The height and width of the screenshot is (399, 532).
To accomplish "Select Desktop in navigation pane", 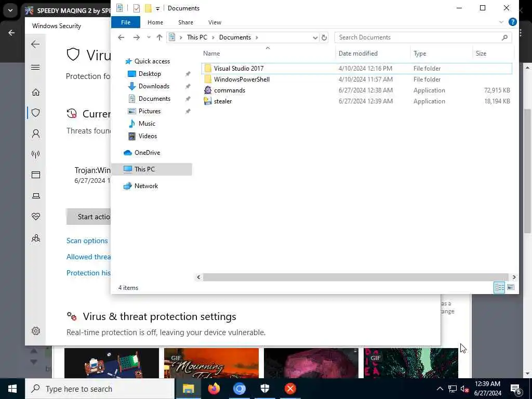I will coord(150,74).
